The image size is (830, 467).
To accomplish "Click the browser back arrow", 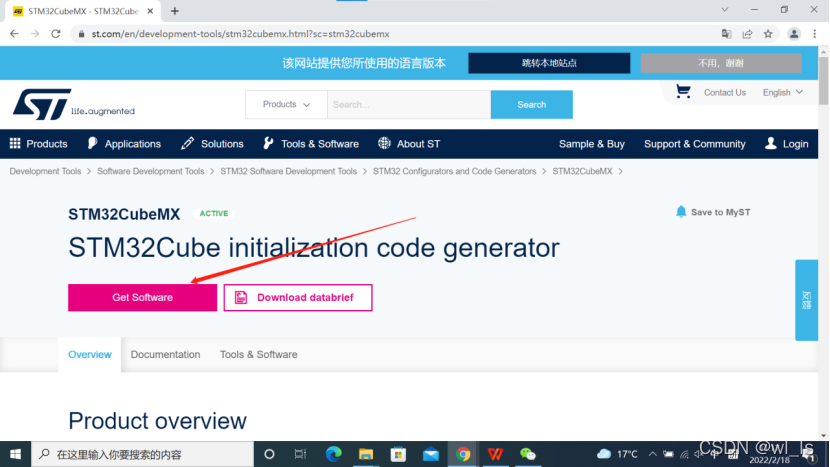I will tap(14, 33).
